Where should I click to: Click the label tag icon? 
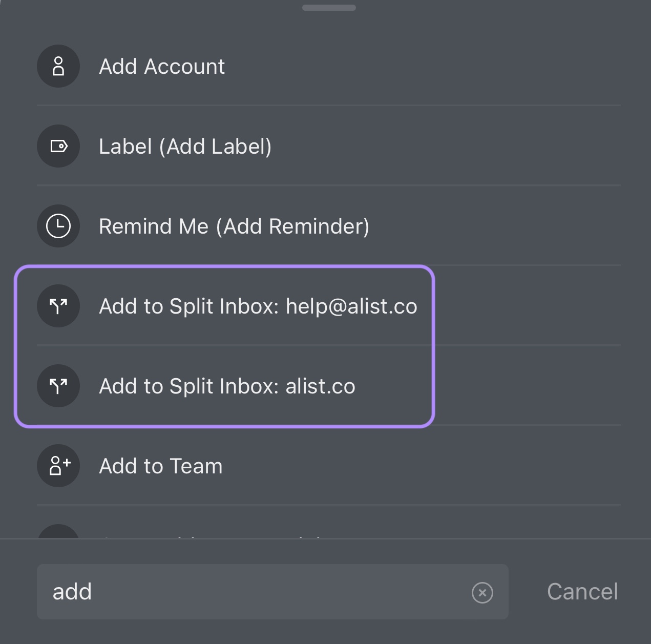[x=58, y=146]
